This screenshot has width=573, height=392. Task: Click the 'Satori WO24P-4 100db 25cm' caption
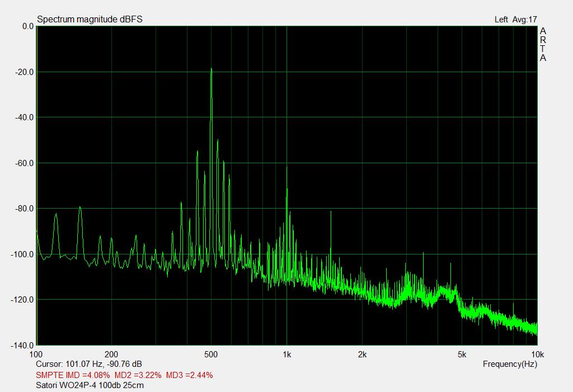tap(90, 385)
